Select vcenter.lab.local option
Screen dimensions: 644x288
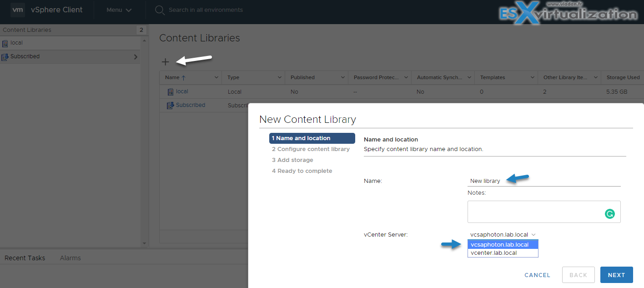[503, 253]
